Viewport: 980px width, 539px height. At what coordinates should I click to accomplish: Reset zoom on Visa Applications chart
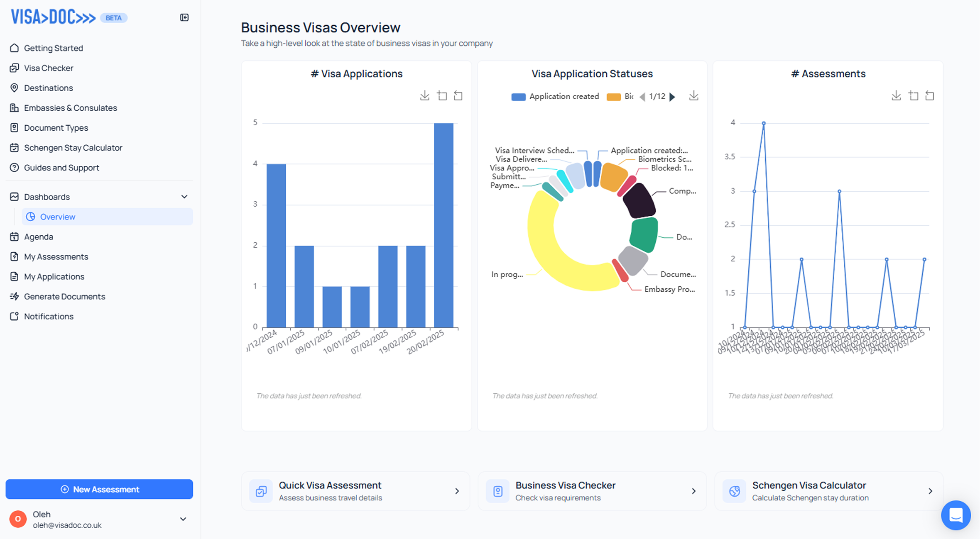[458, 96]
